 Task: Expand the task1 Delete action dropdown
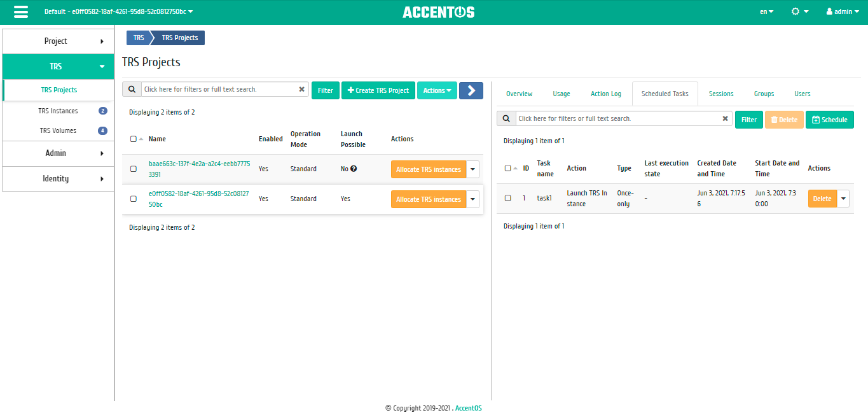[x=843, y=199]
